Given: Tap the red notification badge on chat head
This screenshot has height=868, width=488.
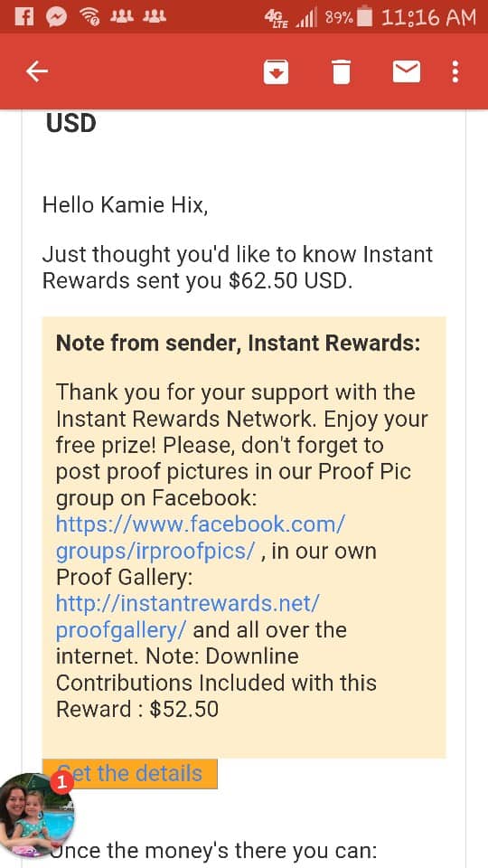Looking at the screenshot, I should (x=62, y=783).
